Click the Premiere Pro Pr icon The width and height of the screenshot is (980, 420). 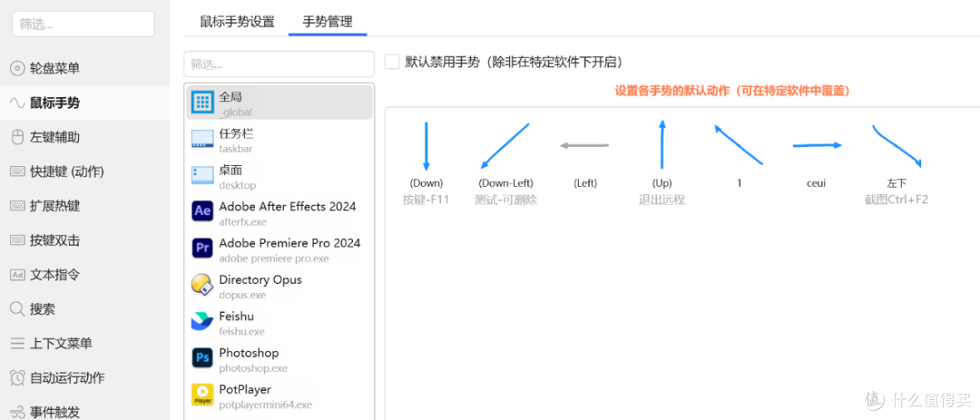[x=202, y=249]
